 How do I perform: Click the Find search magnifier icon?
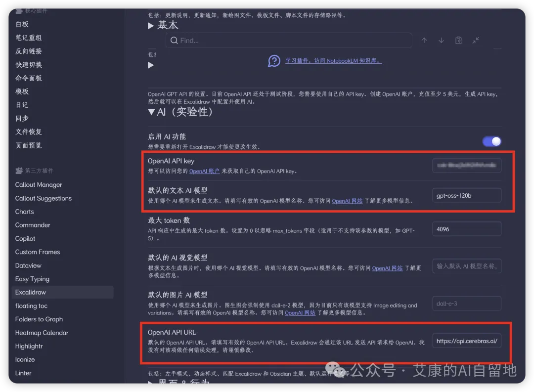click(174, 41)
